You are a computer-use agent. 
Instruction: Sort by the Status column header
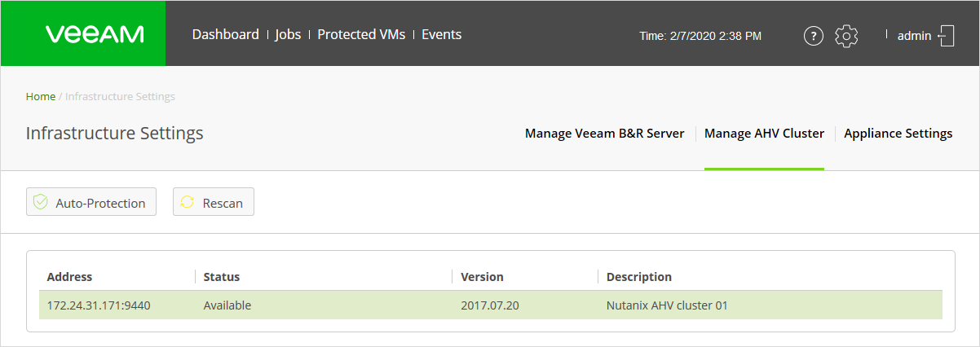[x=222, y=277]
